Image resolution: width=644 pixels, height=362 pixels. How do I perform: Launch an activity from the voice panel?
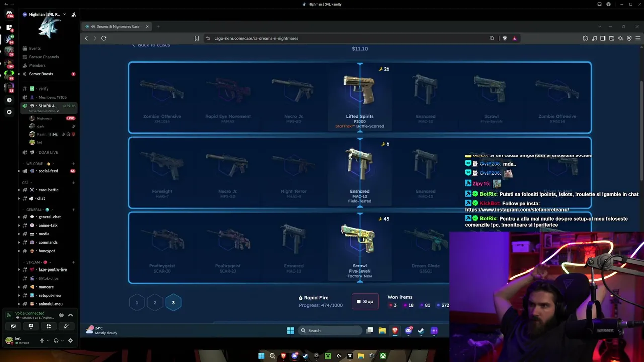coord(49,326)
